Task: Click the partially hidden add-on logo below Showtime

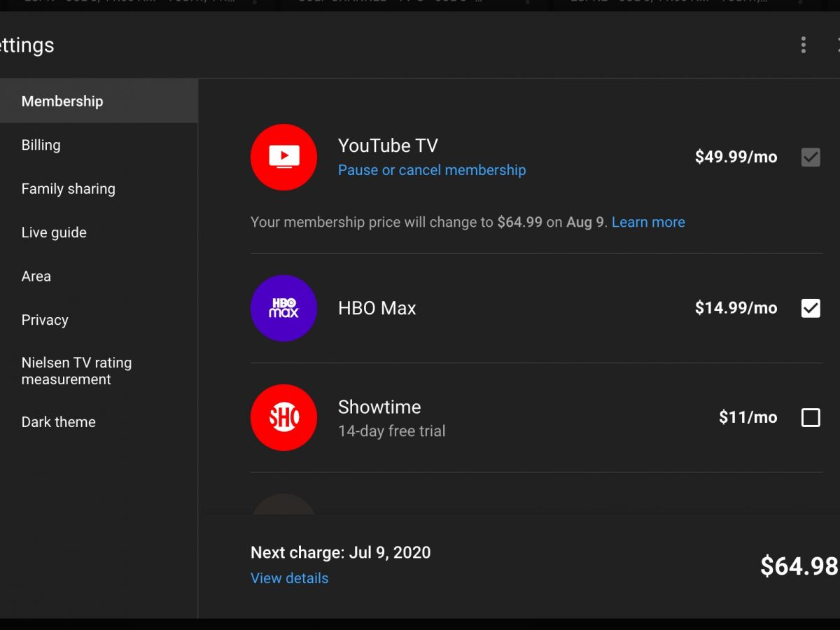Action: 283,504
